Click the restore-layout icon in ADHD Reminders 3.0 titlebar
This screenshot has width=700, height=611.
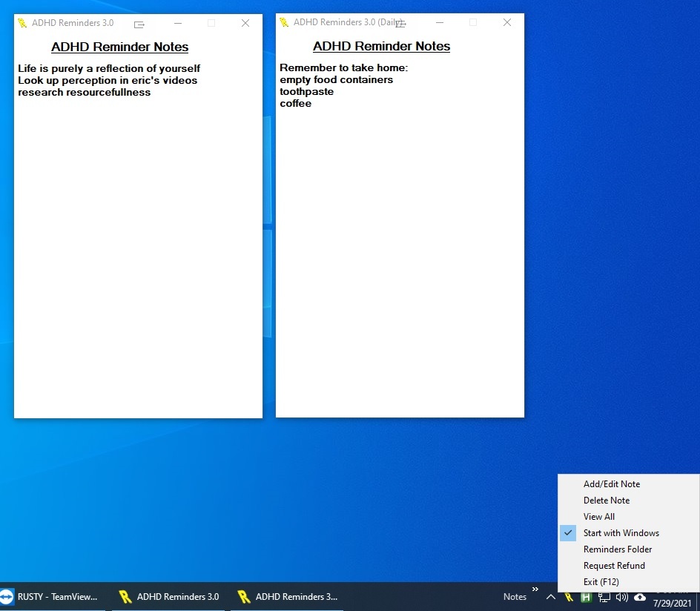(x=139, y=24)
